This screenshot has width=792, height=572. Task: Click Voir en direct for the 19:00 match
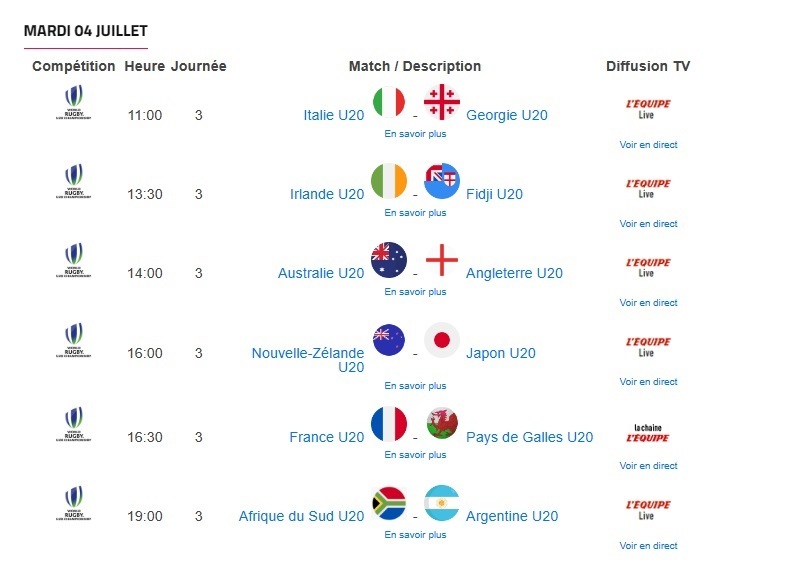tap(648, 546)
